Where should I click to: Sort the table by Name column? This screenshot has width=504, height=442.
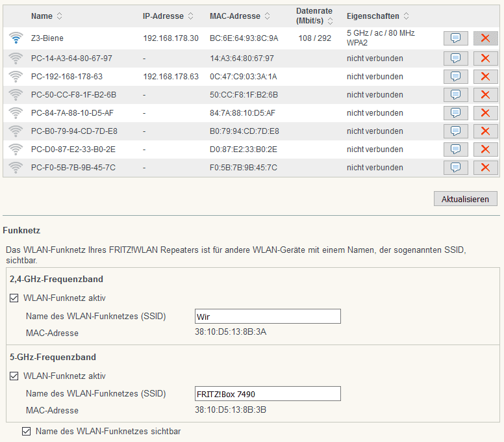[x=47, y=16]
